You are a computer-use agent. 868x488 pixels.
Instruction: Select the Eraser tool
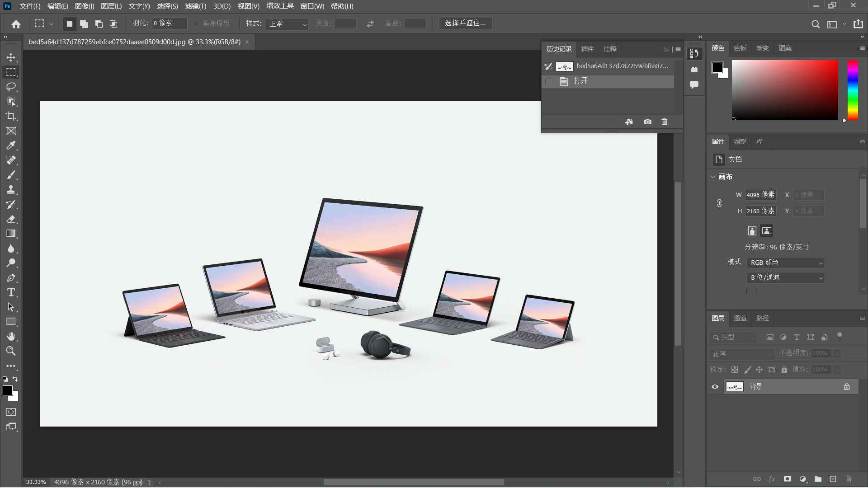pos(11,219)
